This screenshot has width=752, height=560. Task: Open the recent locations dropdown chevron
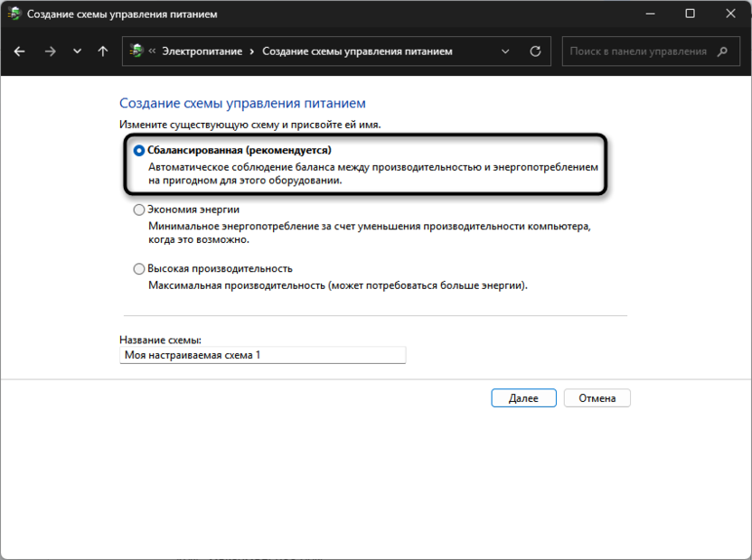(x=77, y=51)
